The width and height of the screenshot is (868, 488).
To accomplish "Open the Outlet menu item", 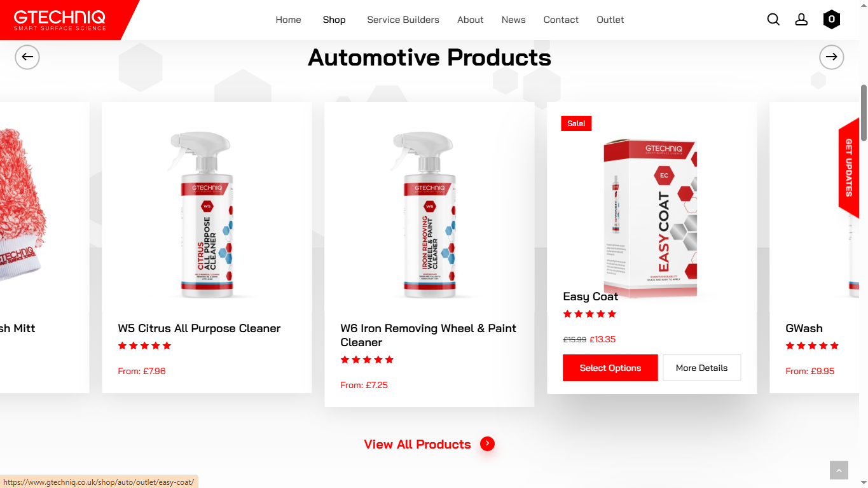I will 610,20.
